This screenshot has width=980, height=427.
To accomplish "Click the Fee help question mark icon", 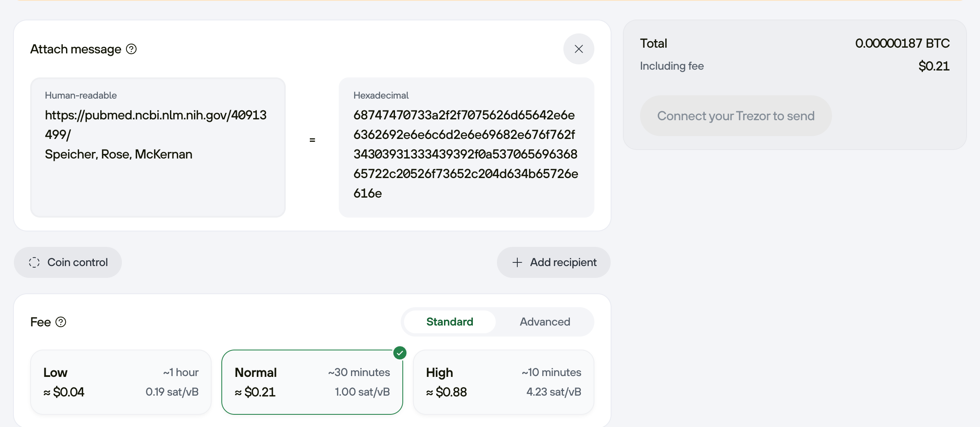I will pos(61,322).
